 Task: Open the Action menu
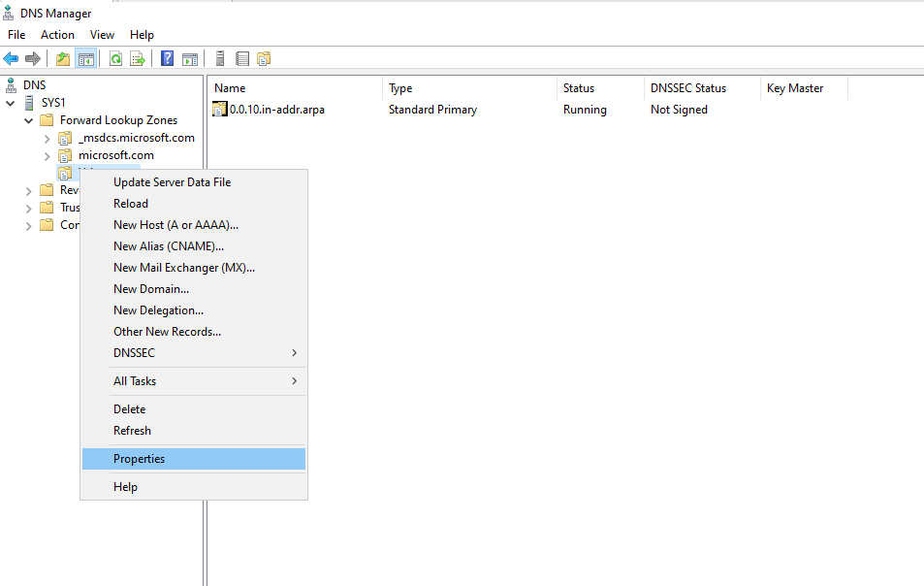click(57, 35)
